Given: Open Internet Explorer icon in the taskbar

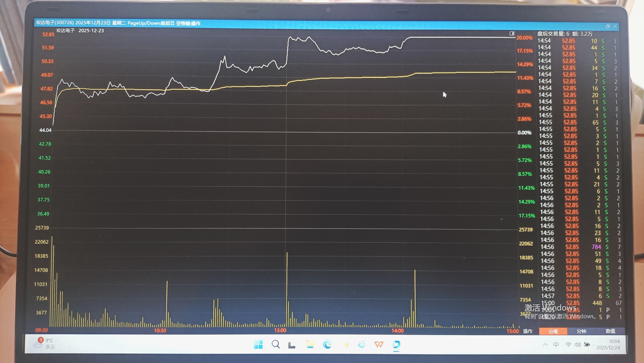Looking at the screenshot, I should click(x=362, y=345).
